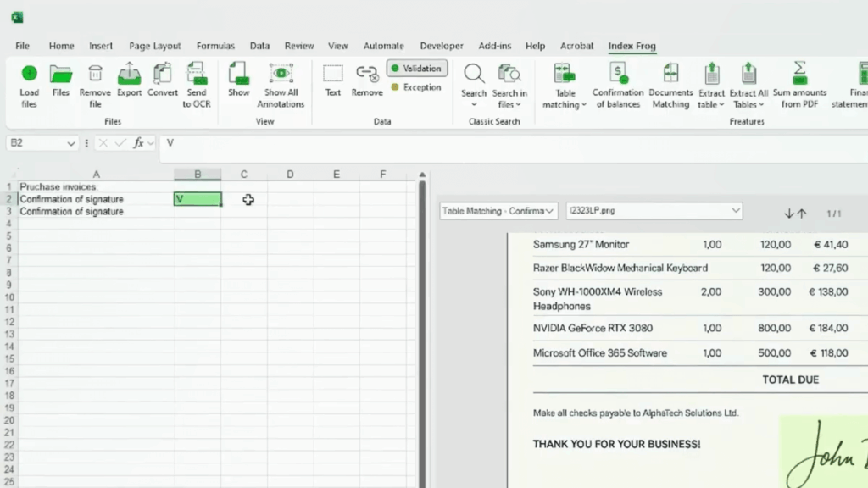Viewport: 868px width, 488px height.
Task: Click the Remove link icon in Data group
Action: tap(366, 73)
